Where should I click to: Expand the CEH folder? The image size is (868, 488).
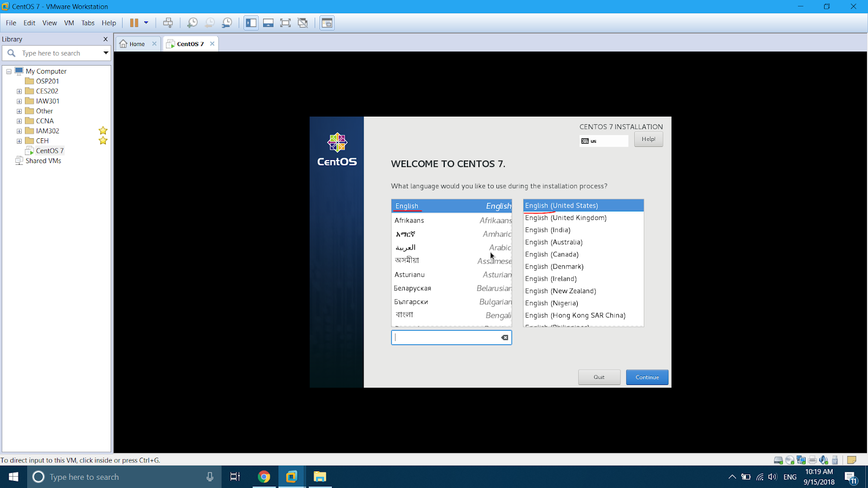click(x=19, y=141)
